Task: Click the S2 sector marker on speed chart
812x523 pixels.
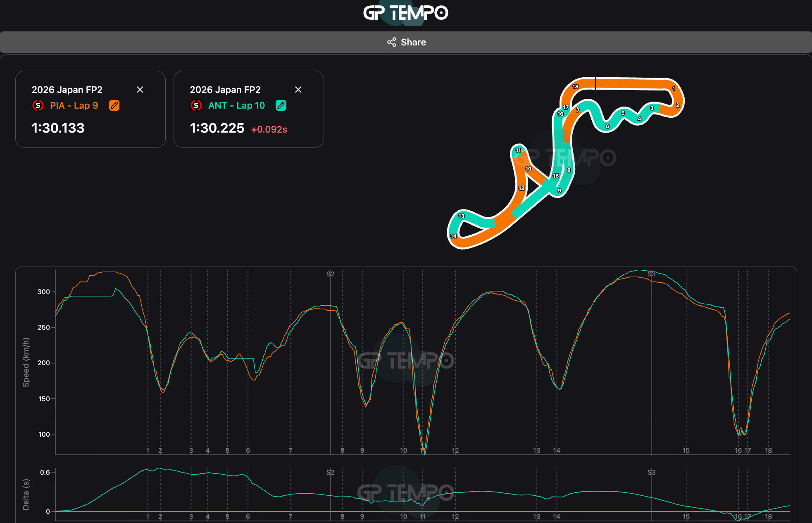Action: point(330,274)
